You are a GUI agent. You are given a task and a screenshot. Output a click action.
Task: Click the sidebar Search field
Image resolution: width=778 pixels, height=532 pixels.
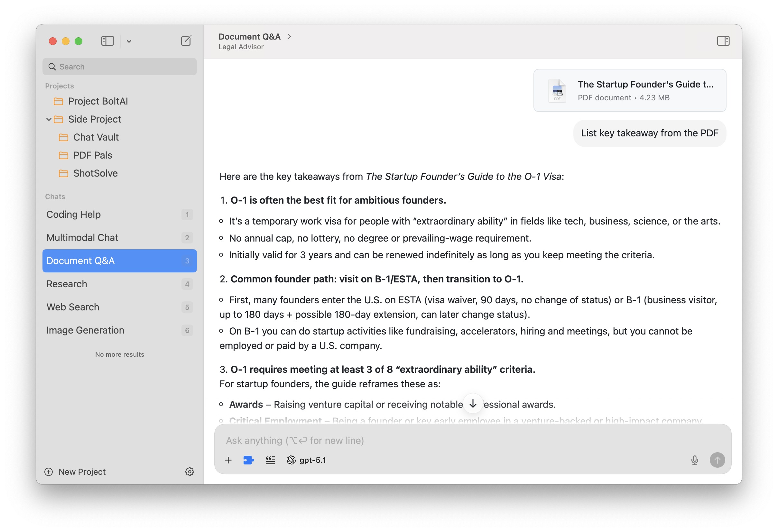pos(119,67)
